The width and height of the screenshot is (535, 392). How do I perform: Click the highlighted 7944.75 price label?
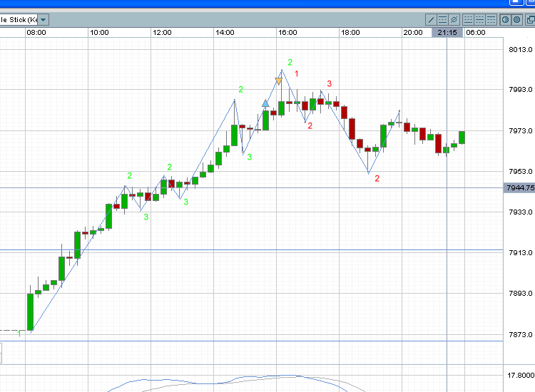click(519, 188)
